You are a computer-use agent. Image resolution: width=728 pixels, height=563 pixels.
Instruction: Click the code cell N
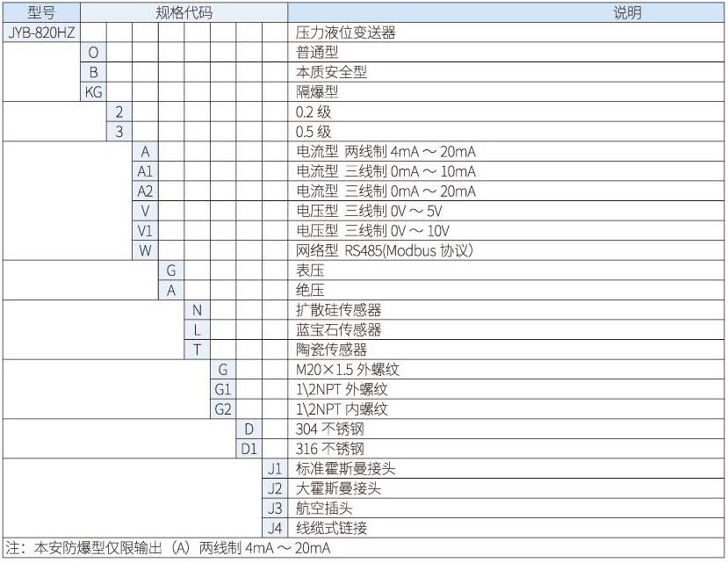point(198,310)
